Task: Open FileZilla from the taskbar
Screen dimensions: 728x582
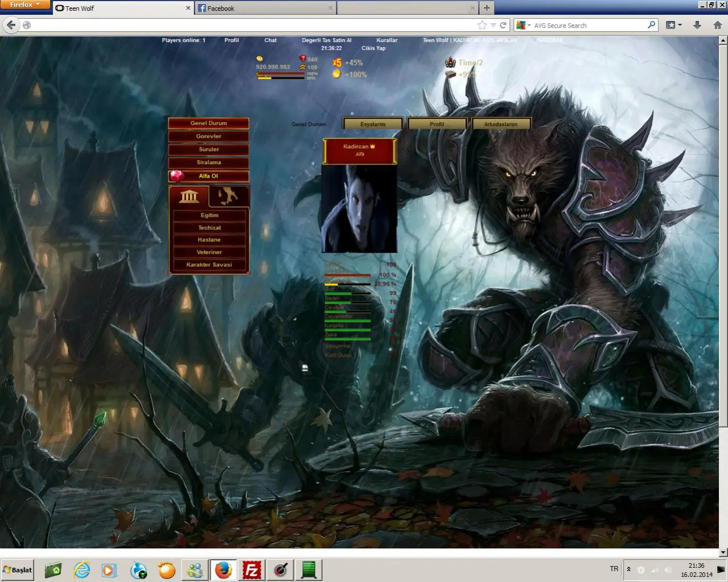Action: [252, 570]
